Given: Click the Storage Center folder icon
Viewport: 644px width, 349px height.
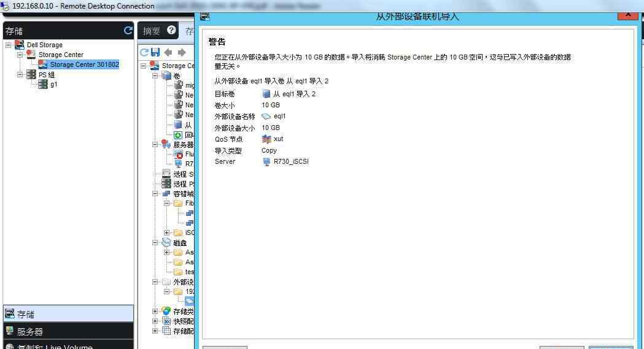Looking at the screenshot, I should [x=31, y=54].
